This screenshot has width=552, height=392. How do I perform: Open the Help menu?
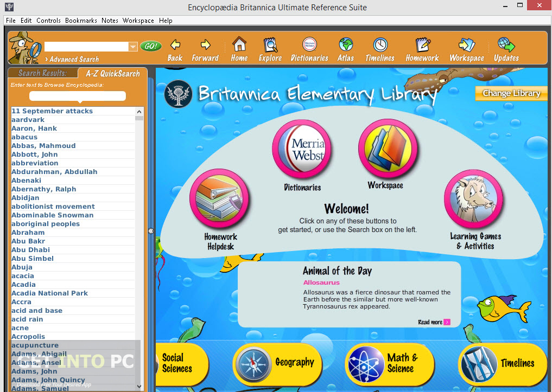tap(166, 21)
